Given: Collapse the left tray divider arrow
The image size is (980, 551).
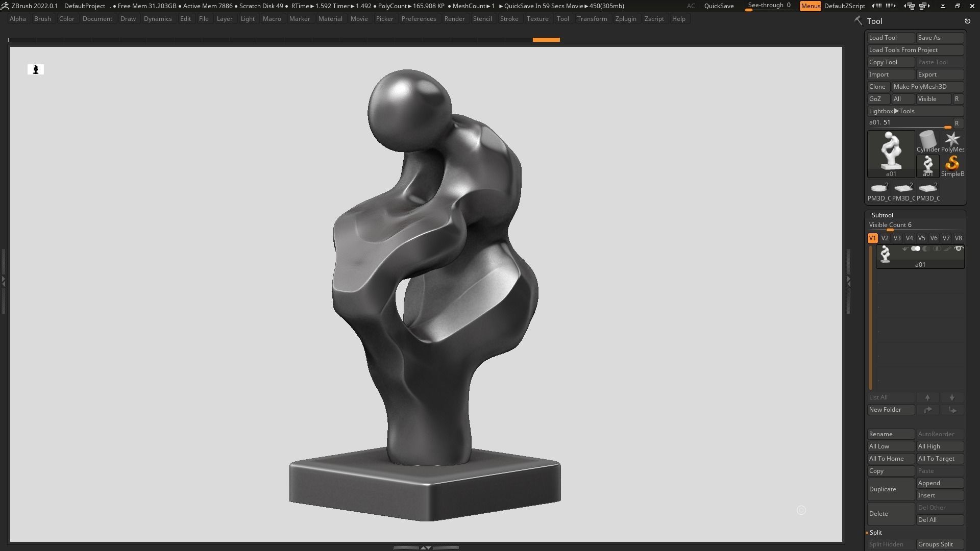Looking at the screenshot, I should [3, 281].
